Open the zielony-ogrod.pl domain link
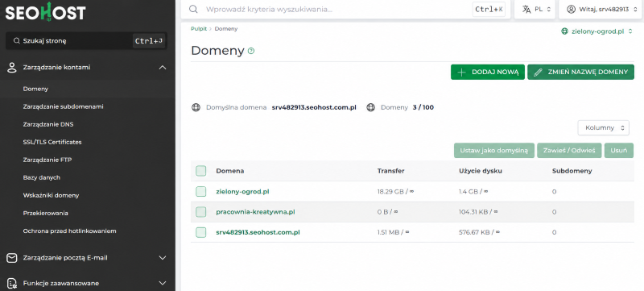Screen dimensions: 644x291 243,192
